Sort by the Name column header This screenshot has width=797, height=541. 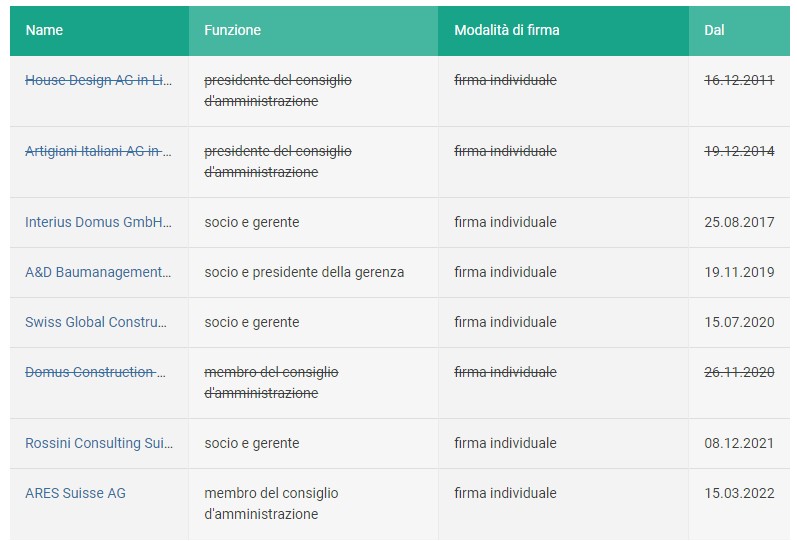44,31
